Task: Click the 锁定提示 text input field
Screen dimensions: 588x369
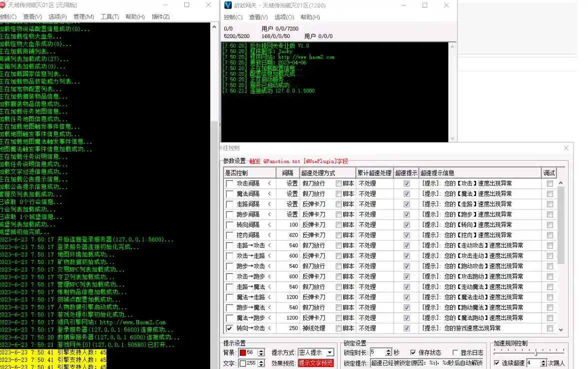Action: click(x=427, y=363)
